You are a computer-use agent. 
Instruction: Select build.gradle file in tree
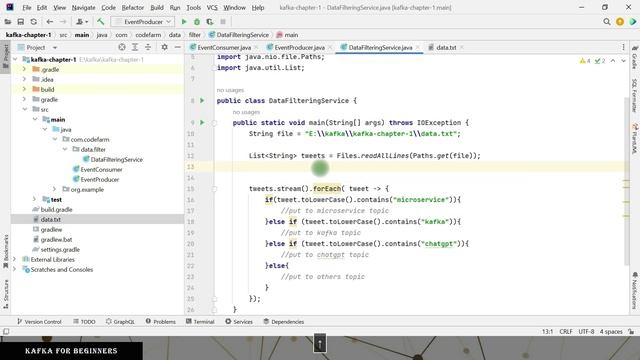click(x=56, y=209)
